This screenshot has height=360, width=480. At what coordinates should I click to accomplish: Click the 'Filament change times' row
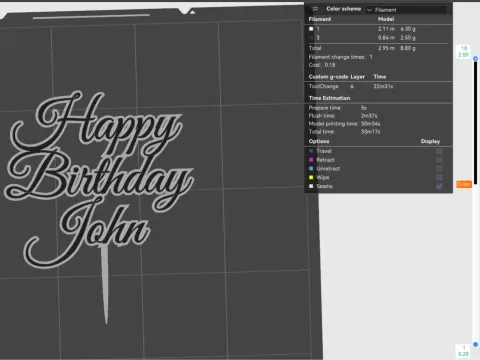(341, 57)
